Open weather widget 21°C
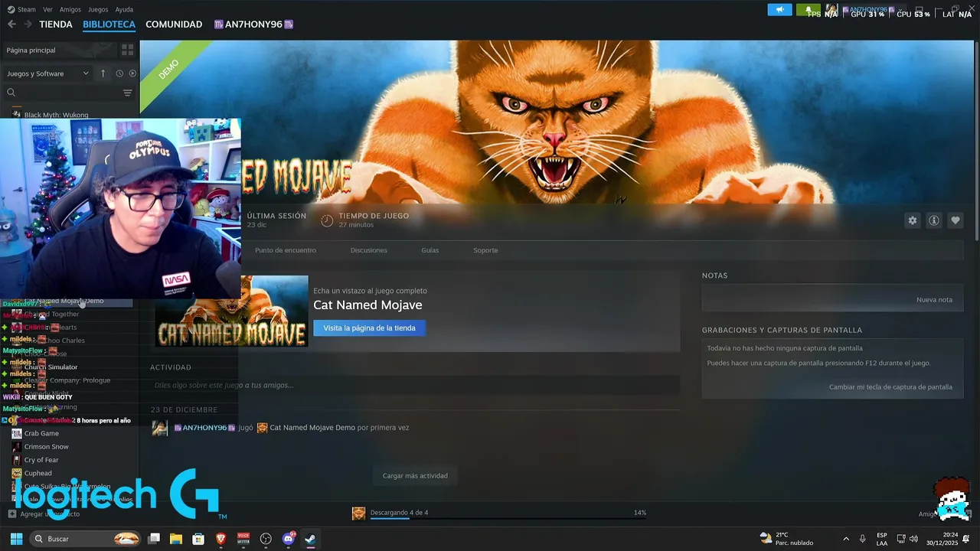 [x=786, y=539]
